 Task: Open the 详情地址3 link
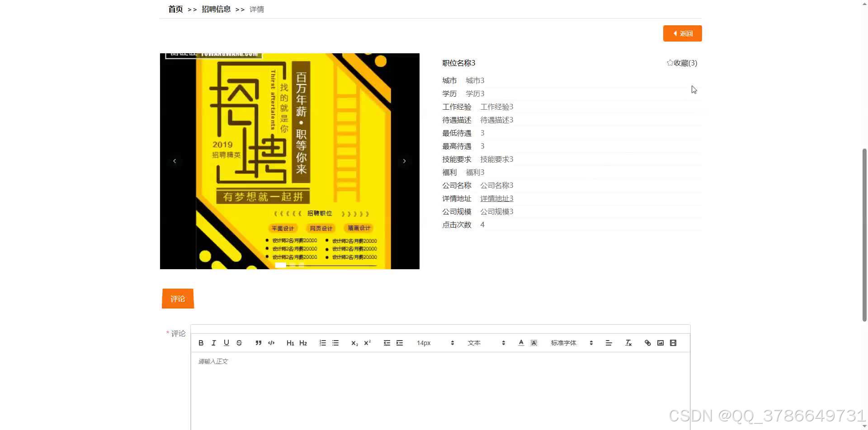click(x=496, y=198)
